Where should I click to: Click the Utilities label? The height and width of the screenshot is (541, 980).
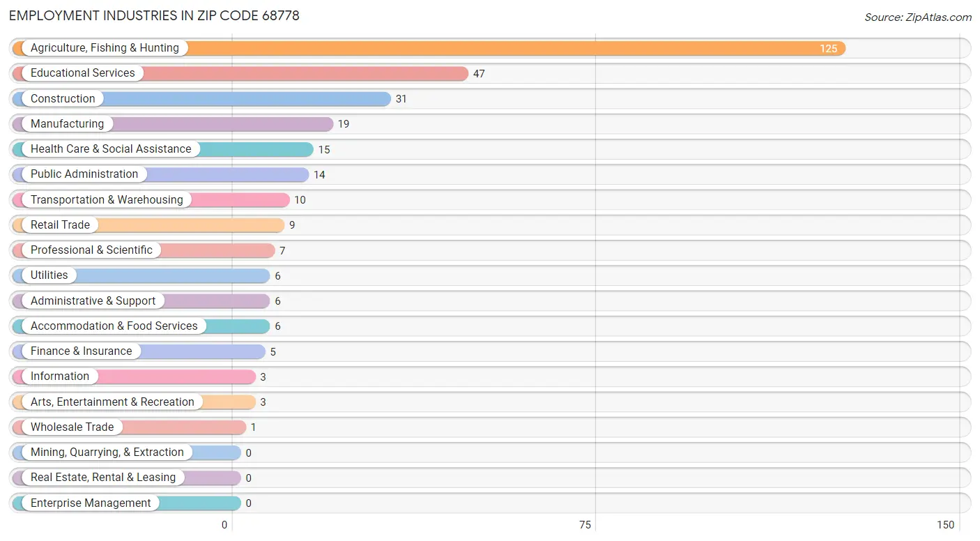[49, 275]
